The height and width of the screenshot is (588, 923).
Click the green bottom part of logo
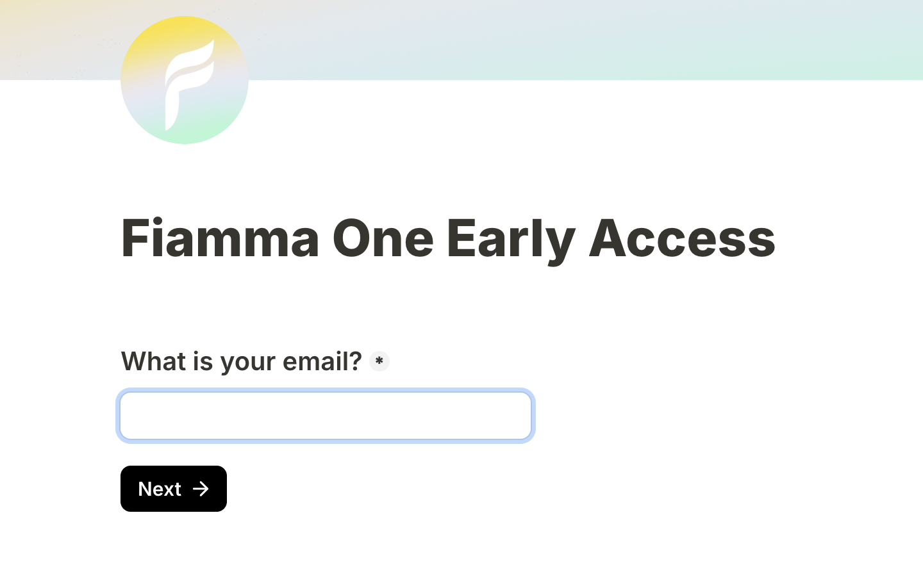coord(185,133)
